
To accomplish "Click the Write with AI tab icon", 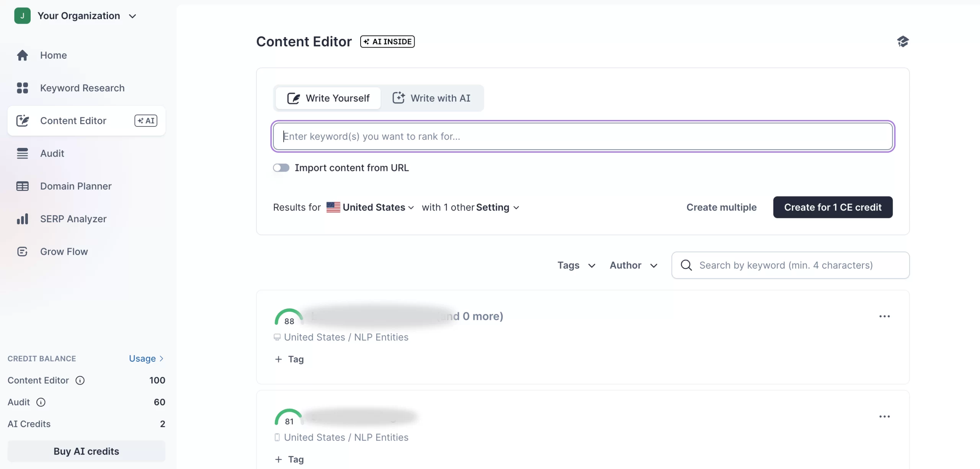I will [x=398, y=98].
